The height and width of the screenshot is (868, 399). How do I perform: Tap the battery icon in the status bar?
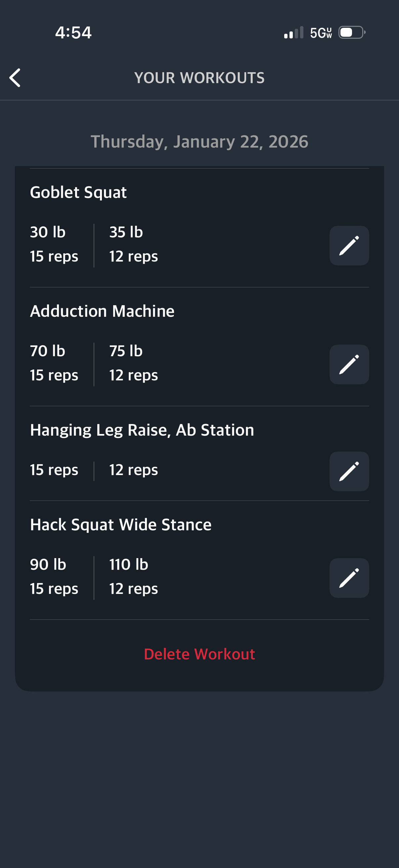point(352,33)
